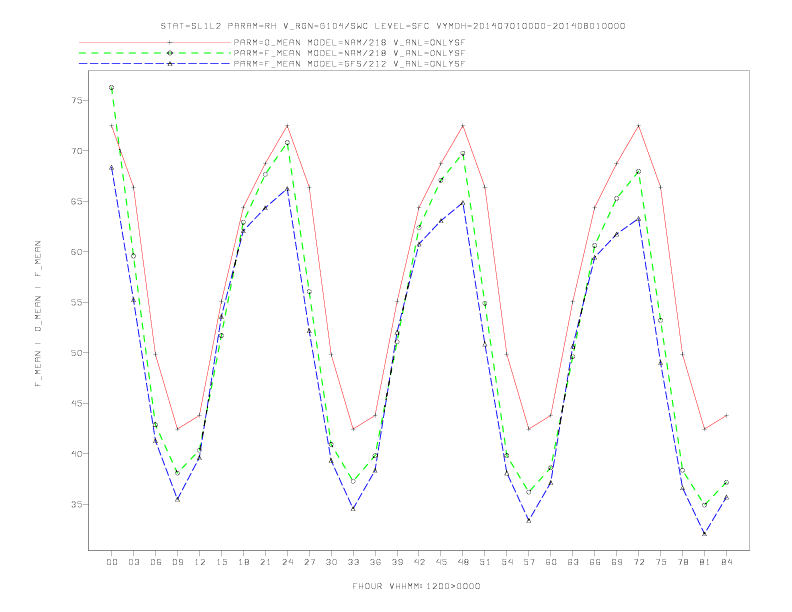Image resolution: width=792 pixels, height=612 pixels.
Task: Click the y-axis tick label 65
Action: [77, 201]
